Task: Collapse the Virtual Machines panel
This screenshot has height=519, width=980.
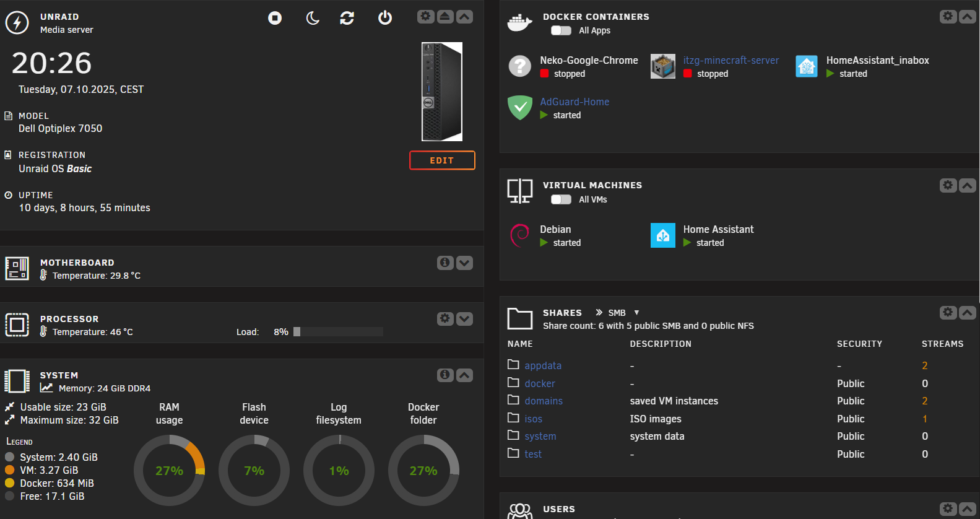Action: point(967,185)
